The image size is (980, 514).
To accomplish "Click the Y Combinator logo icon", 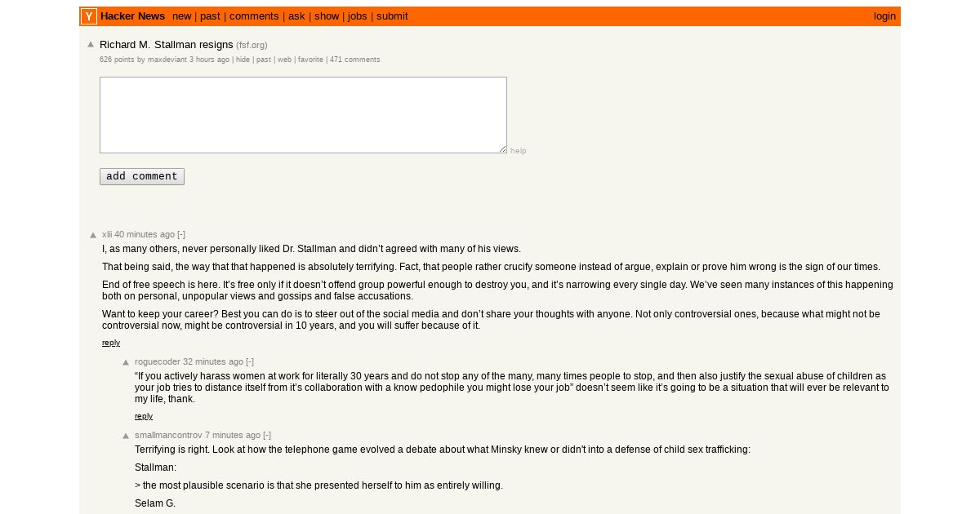I will [89, 16].
